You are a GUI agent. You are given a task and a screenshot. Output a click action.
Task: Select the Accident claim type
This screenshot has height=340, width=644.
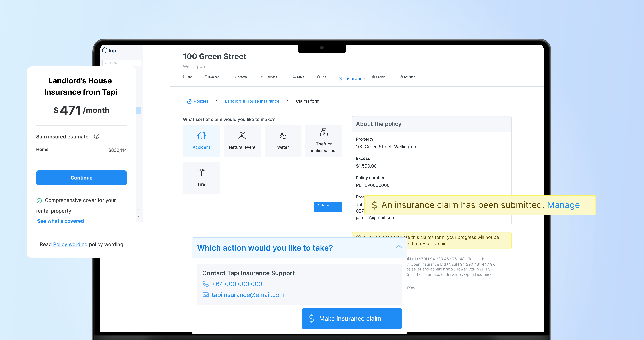[x=201, y=141]
